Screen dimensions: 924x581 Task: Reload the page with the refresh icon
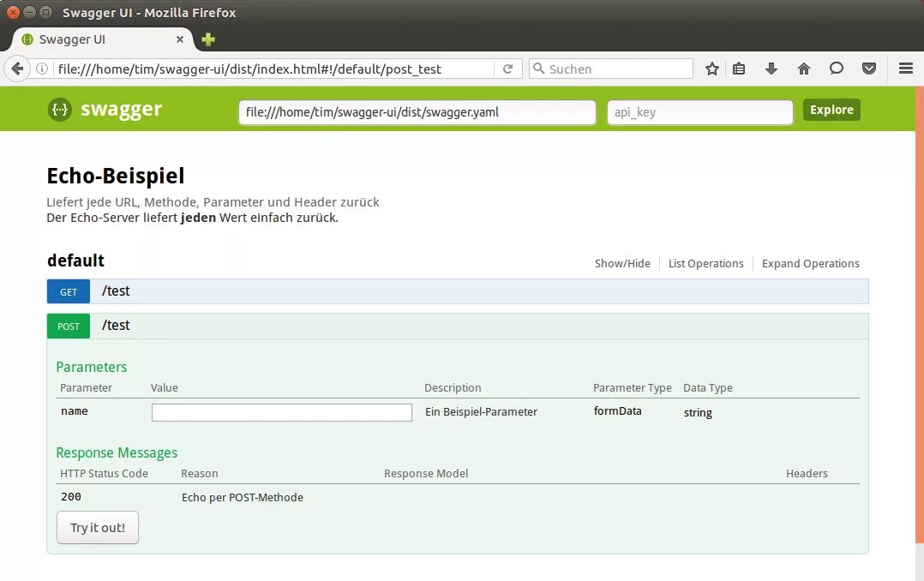tap(507, 69)
